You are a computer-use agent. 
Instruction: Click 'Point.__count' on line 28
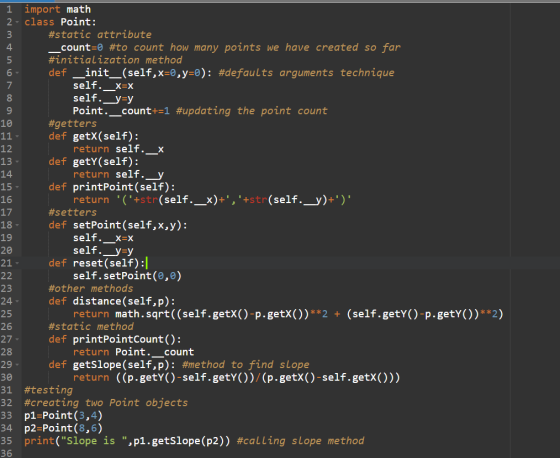tap(155, 352)
